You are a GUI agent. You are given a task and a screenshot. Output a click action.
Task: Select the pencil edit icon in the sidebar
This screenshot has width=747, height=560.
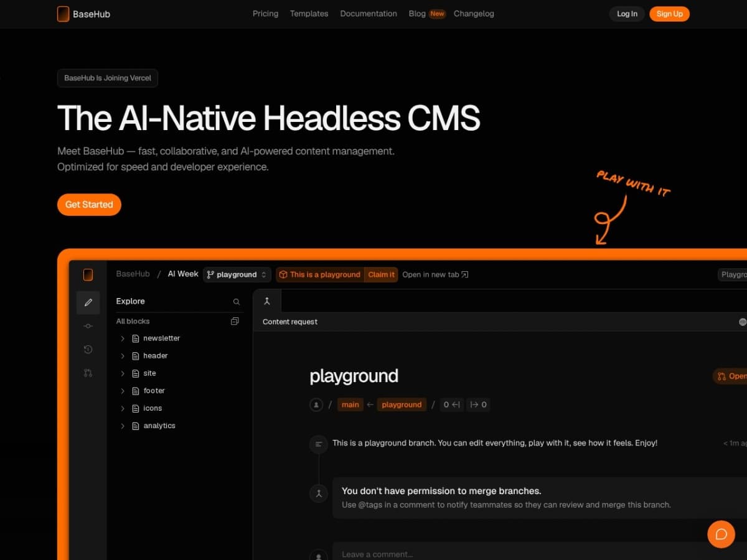[88, 302]
